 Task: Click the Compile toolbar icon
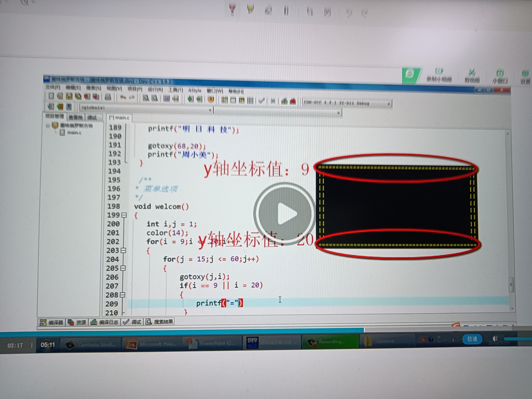tap(224, 100)
